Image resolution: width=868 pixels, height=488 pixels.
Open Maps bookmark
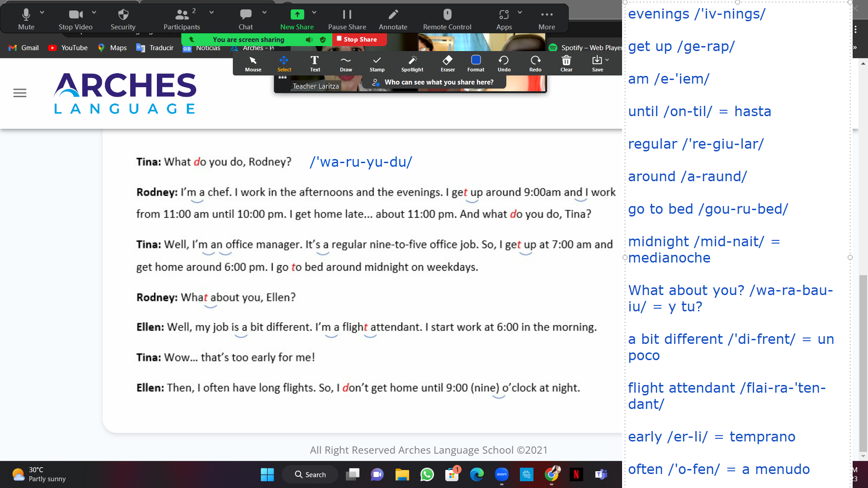(113, 48)
